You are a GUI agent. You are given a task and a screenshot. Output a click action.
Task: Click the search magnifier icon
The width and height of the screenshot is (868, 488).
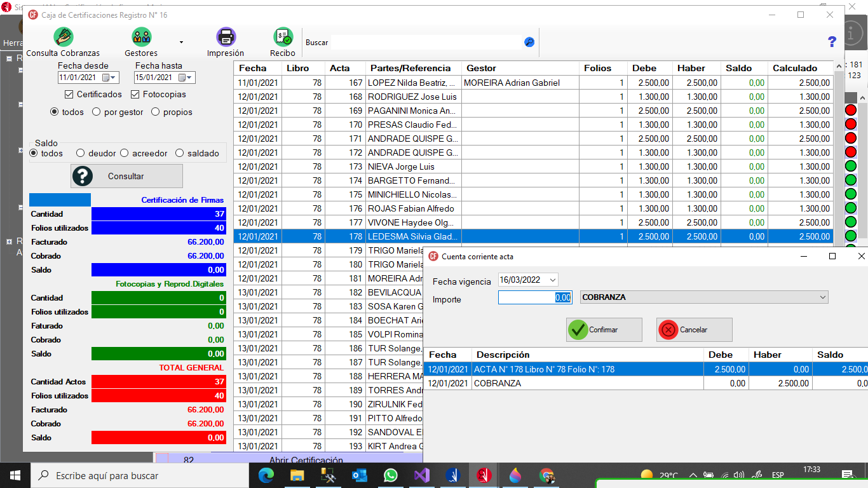pyautogui.click(x=529, y=43)
